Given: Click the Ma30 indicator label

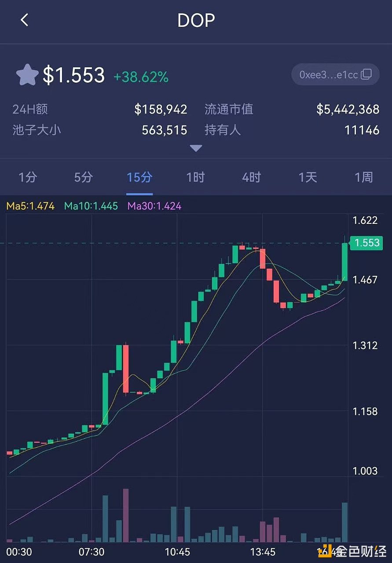Looking at the screenshot, I should (154, 206).
